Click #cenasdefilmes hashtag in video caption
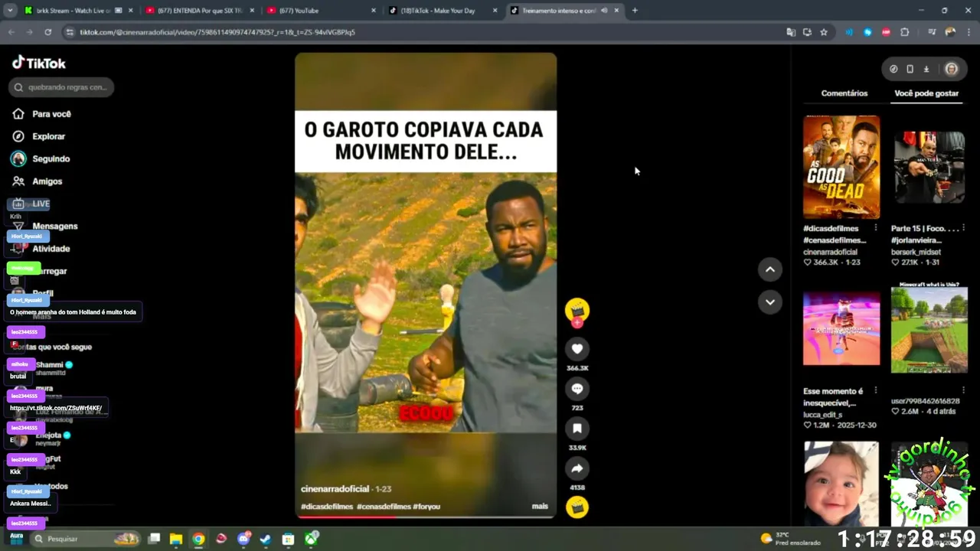 384,507
